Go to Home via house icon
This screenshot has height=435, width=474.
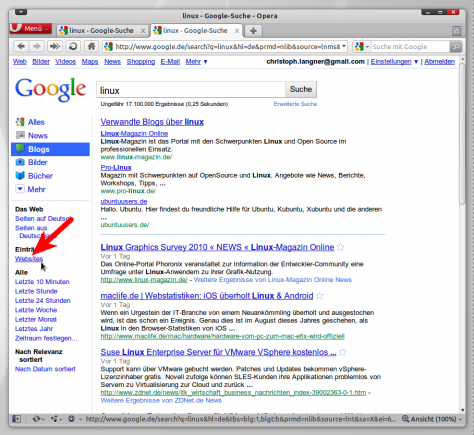pyautogui.click(x=91, y=46)
